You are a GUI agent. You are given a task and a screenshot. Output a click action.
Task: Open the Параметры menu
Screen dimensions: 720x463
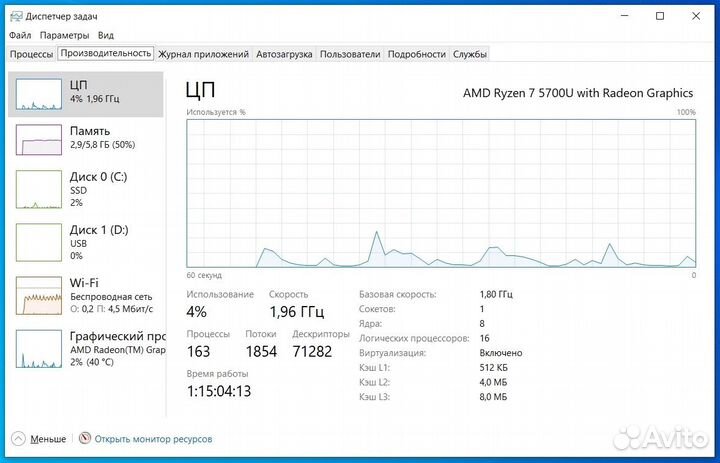click(x=64, y=35)
